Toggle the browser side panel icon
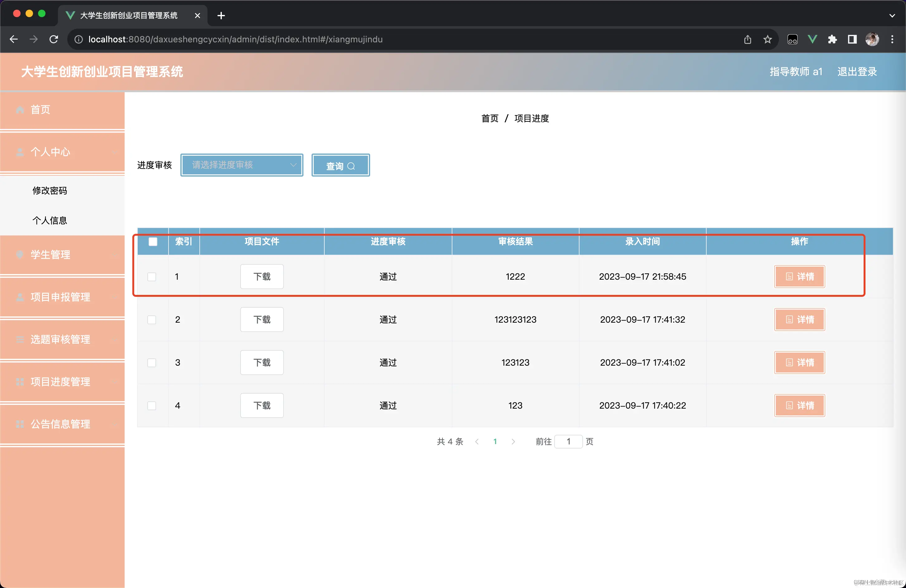Screen dimensions: 906x588 (x=852, y=39)
